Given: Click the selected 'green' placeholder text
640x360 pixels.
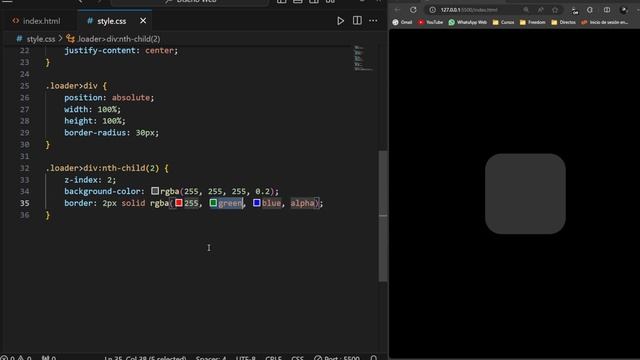Looking at the screenshot, I should (230, 203).
